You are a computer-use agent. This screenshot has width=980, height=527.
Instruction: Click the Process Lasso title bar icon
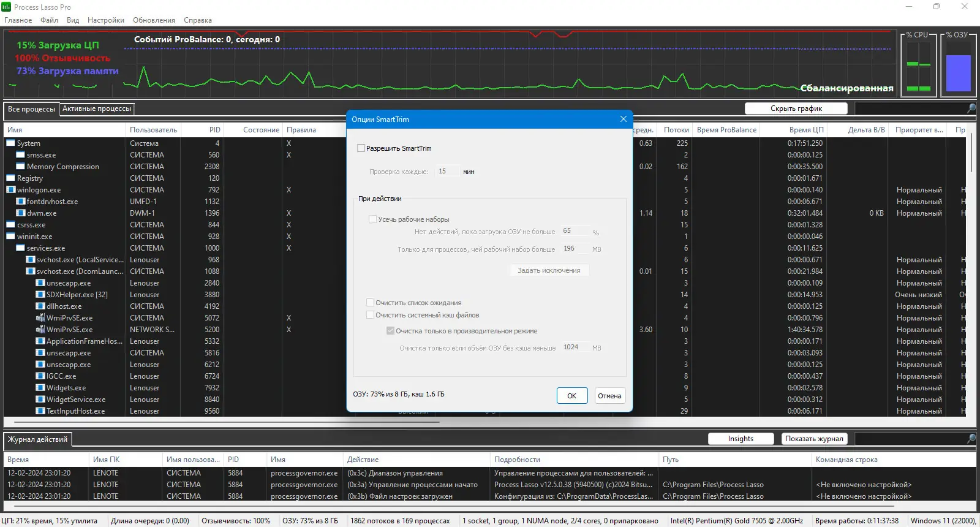click(x=6, y=7)
